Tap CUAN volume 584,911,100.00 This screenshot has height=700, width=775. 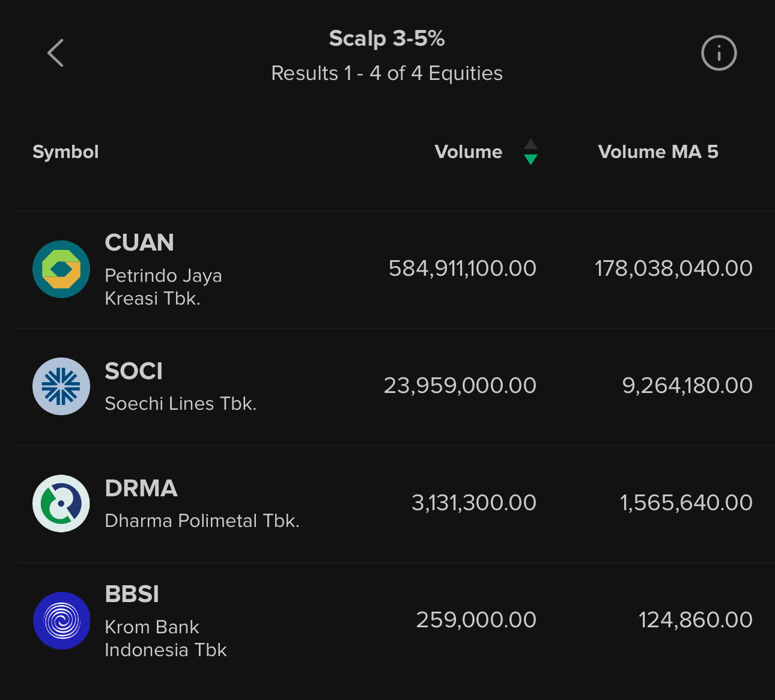[x=462, y=269]
